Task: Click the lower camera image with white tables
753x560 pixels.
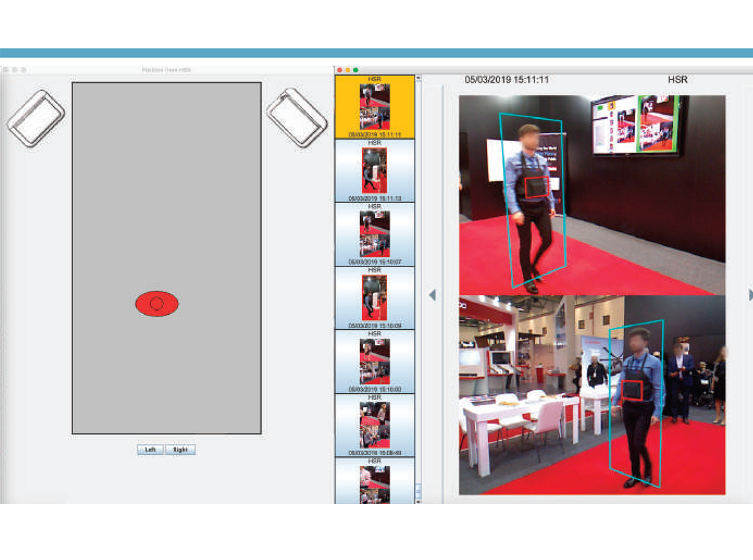Action: click(592, 395)
